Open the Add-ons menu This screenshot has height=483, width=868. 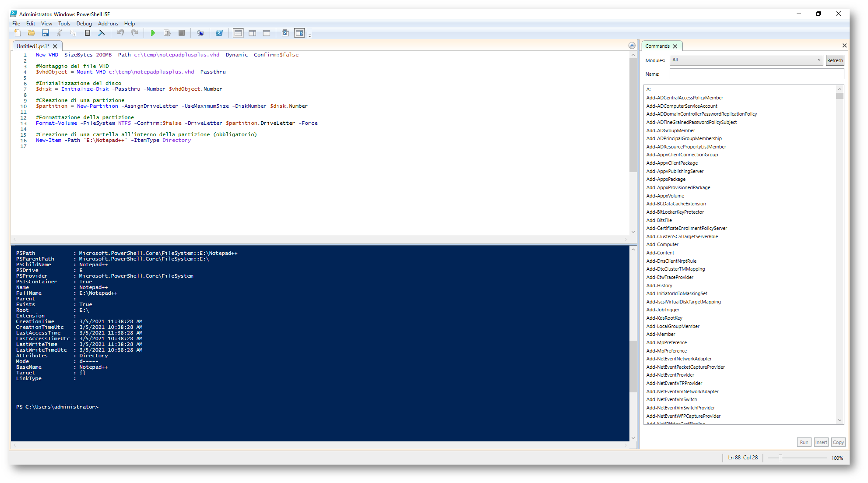[108, 24]
